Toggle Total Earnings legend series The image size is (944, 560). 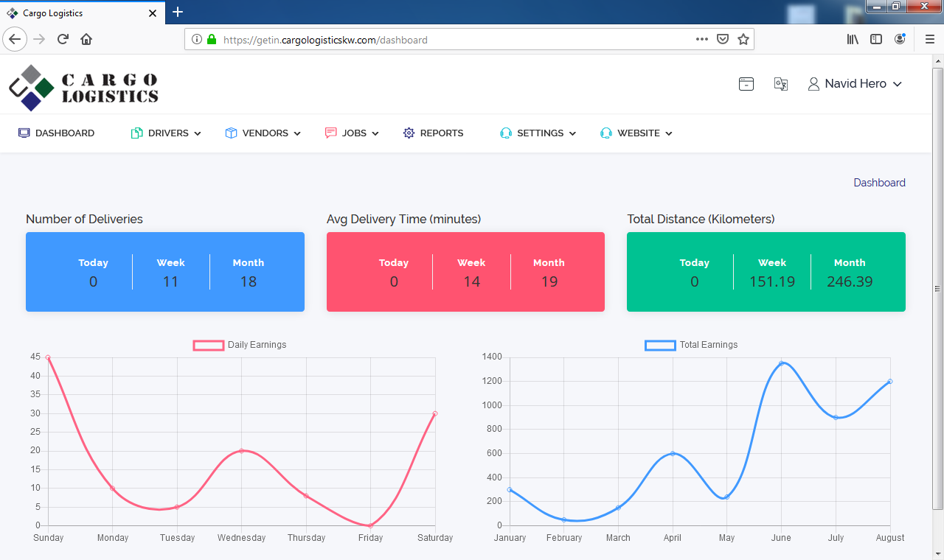[x=691, y=345]
